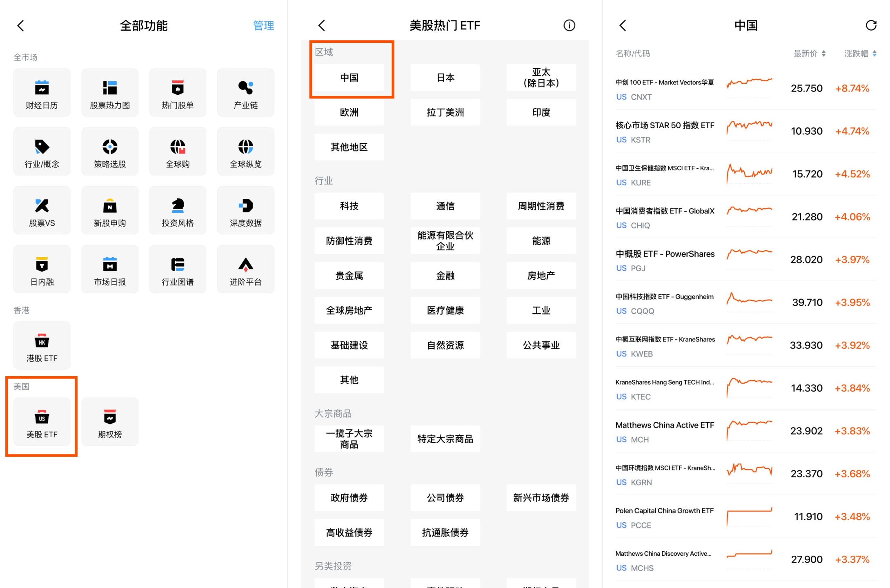Sort list by 最新价 column
The image size is (890, 588).
pyautogui.click(x=809, y=53)
